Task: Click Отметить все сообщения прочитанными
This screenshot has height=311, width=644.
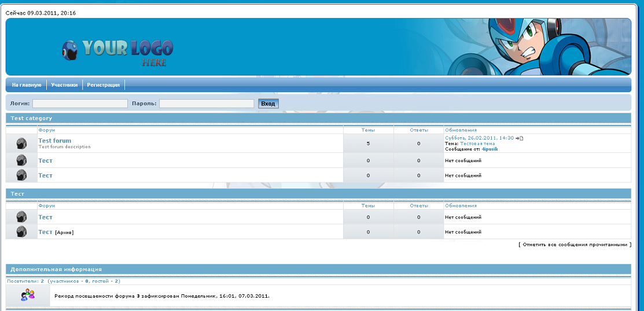Action: [x=575, y=244]
